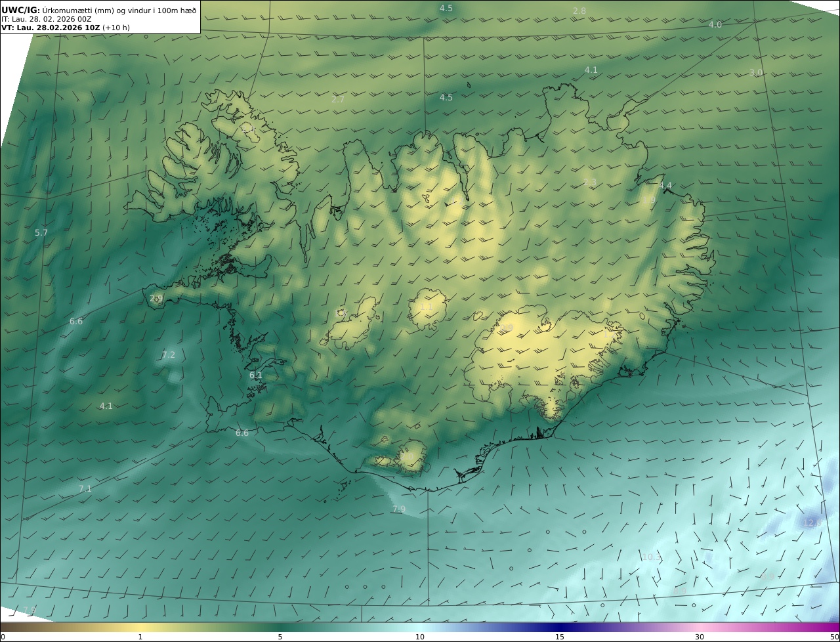
Task: Click the color scale tick label 1
Action: pos(140,637)
